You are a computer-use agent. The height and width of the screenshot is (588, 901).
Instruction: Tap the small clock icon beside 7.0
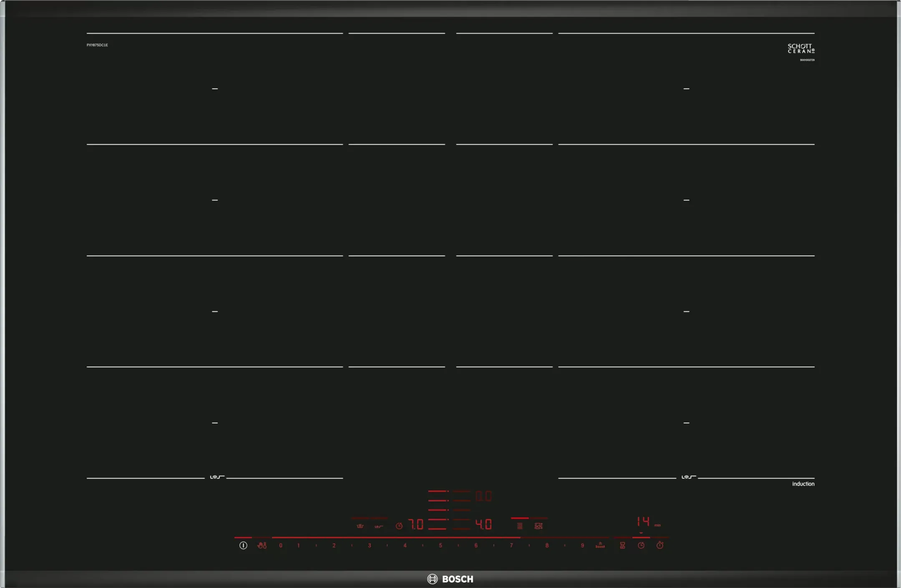click(399, 526)
